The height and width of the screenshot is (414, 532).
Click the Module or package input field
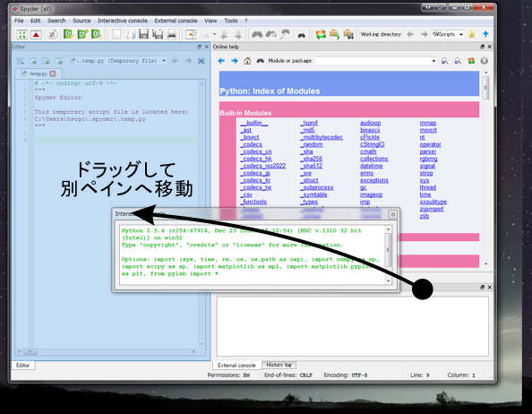(373, 61)
